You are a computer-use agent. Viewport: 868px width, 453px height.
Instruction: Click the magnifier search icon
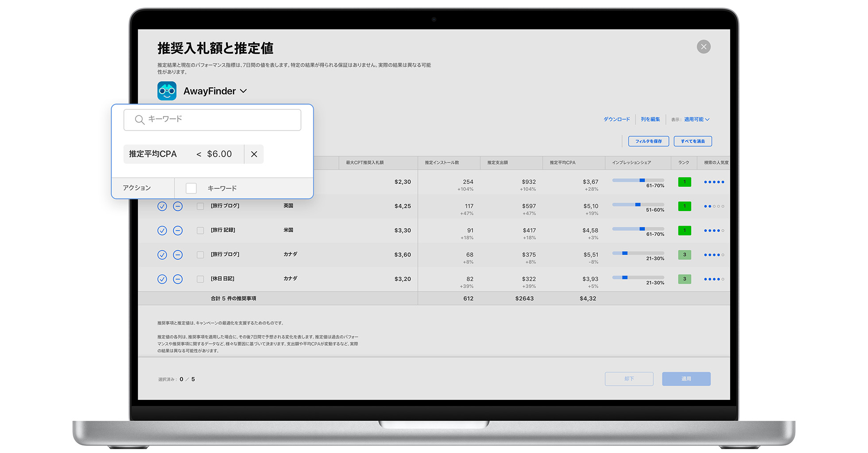pyautogui.click(x=139, y=119)
